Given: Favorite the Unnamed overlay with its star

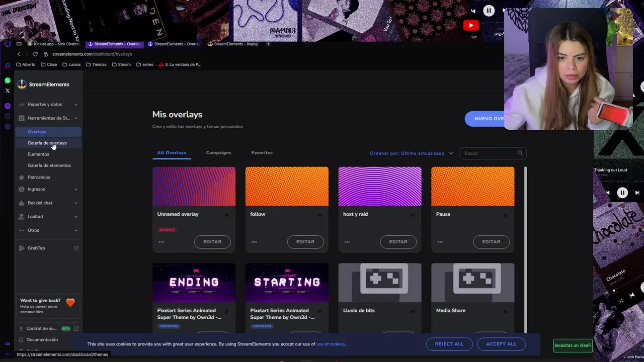Looking at the screenshot, I should (226, 215).
